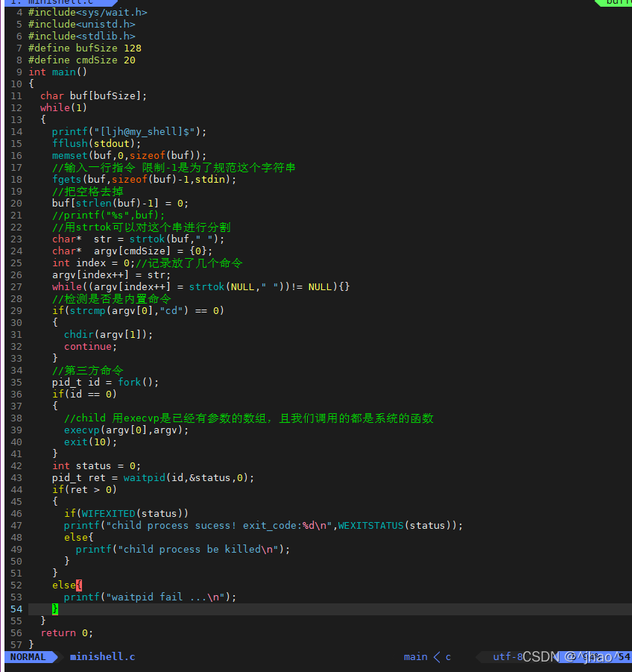Click line number 29 in the gutter

click(16, 311)
